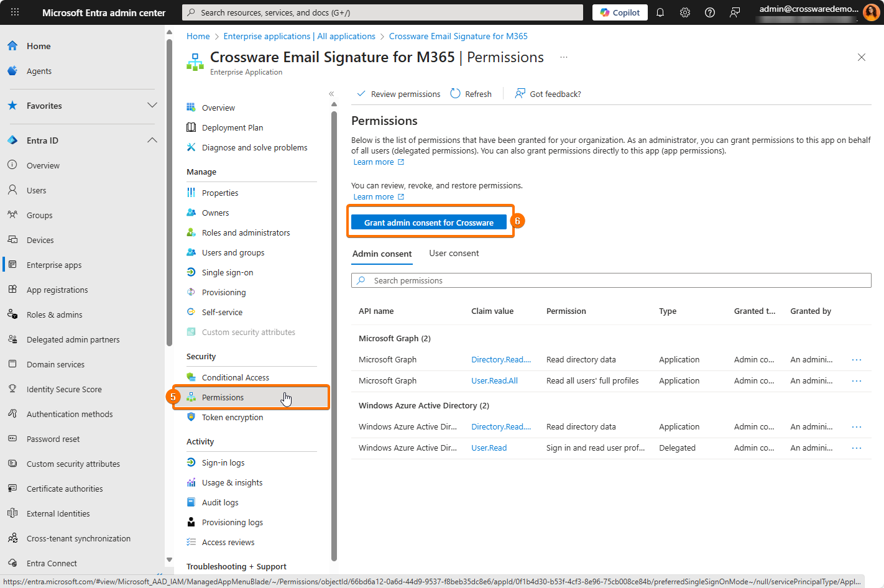Click the help question mark icon

coord(710,12)
